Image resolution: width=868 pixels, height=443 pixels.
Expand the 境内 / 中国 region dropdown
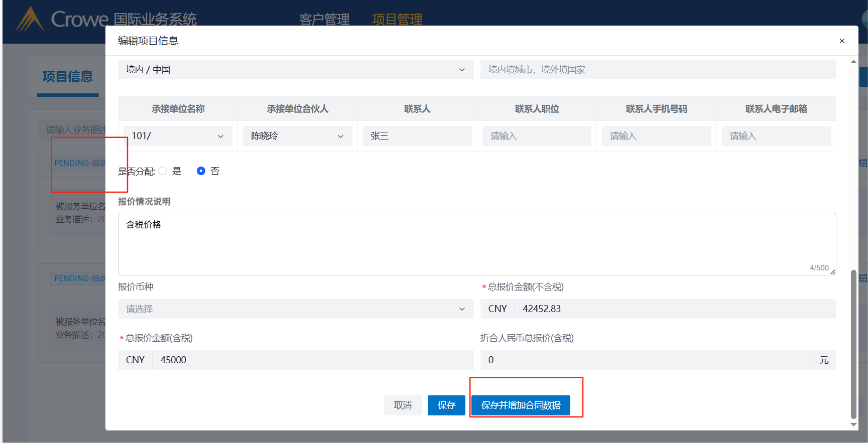tap(296, 70)
